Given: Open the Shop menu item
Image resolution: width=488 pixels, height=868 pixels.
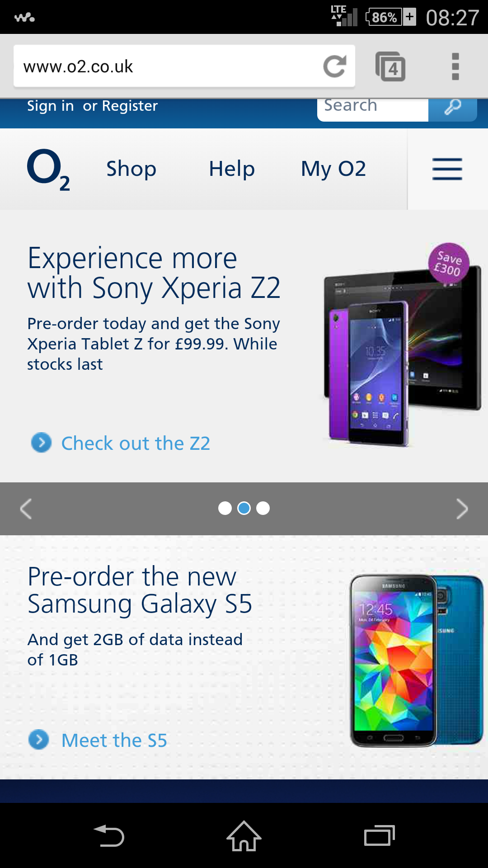Looking at the screenshot, I should click(131, 169).
